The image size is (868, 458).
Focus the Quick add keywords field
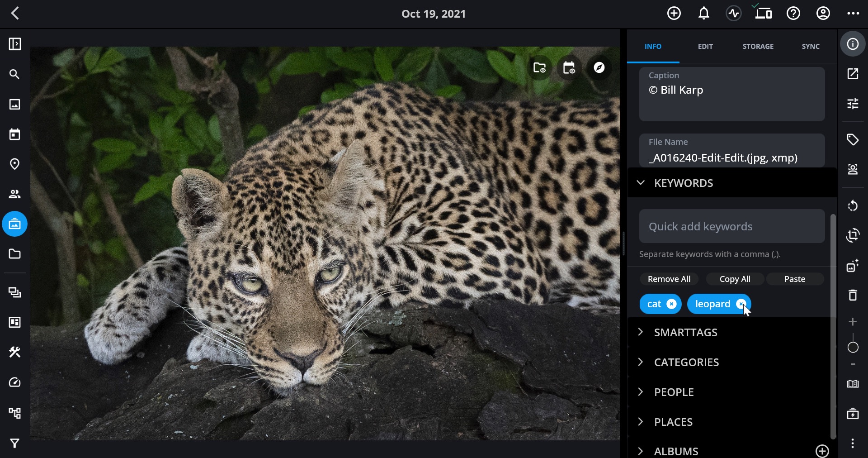coord(732,226)
